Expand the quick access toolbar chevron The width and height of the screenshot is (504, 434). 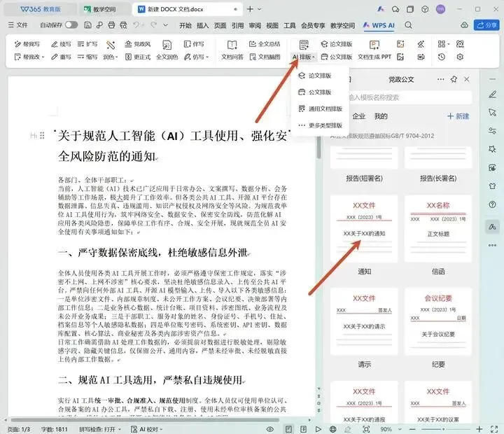[165, 24]
